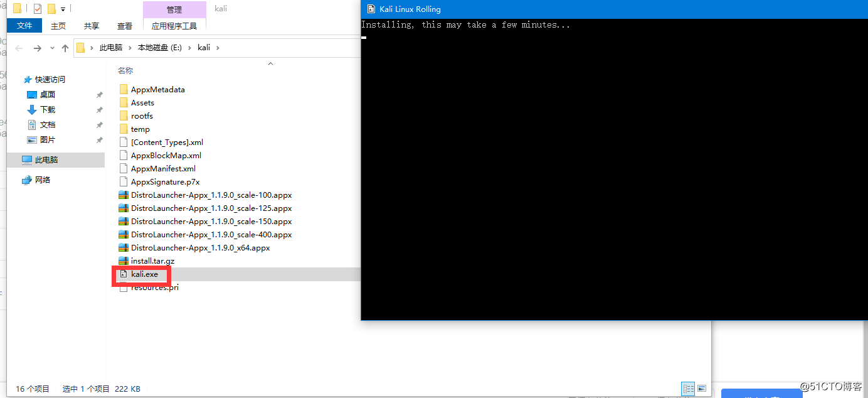The height and width of the screenshot is (398, 868).
Task: Open 桌面 in quick access
Action: point(48,94)
